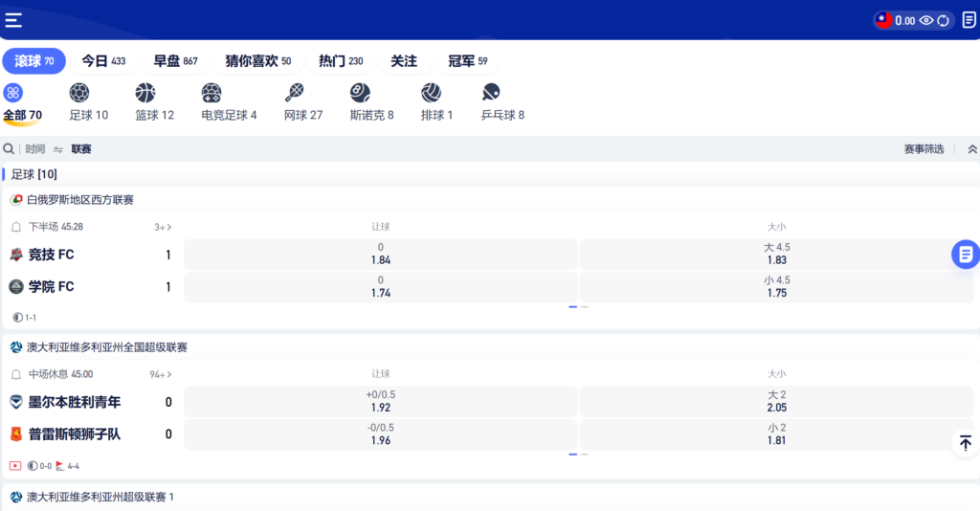Screen dimensions: 980x511
Task: Switch to the 今日 433 tab
Action: 103,61
